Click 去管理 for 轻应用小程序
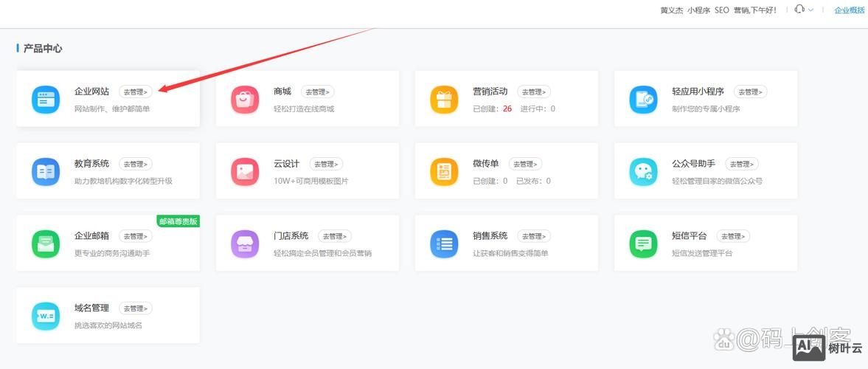Viewport: 868px width, 369px height. [751, 92]
